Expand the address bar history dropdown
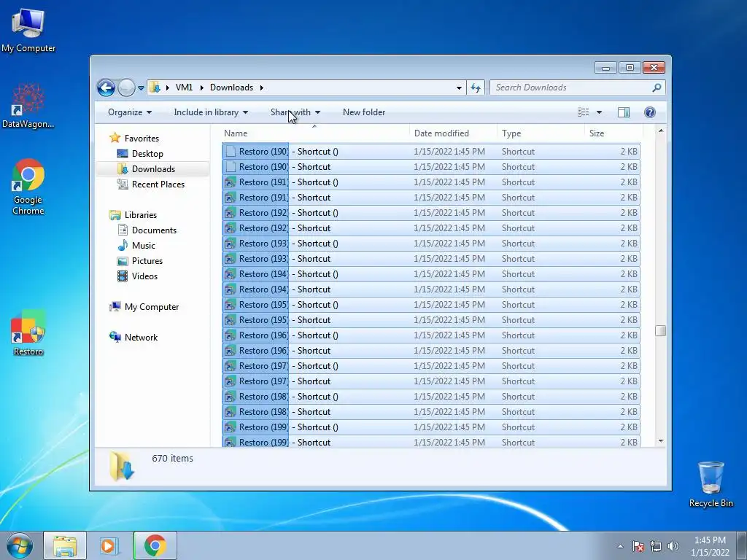Viewport: 747px width, 560px height. (459, 87)
